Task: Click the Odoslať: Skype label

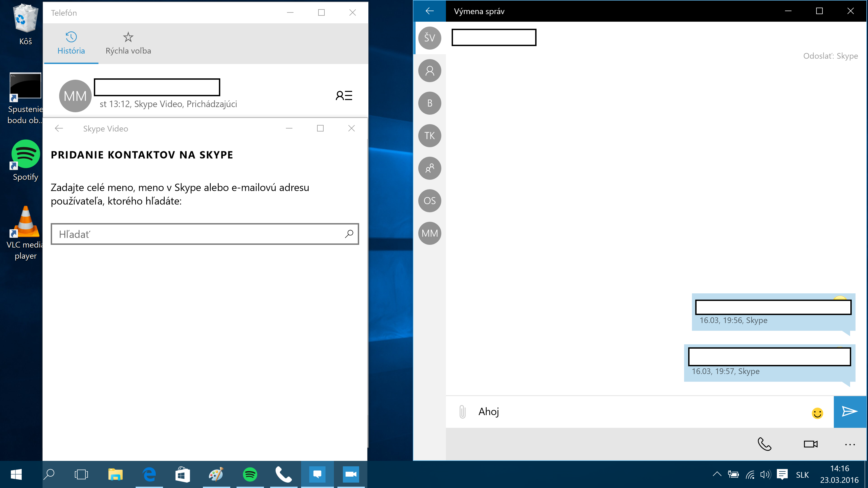Action: click(830, 56)
